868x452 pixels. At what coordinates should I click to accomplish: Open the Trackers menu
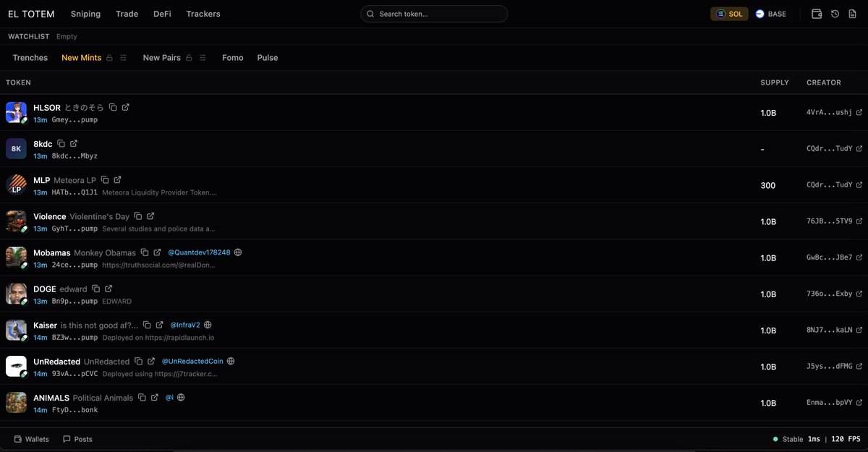point(203,14)
